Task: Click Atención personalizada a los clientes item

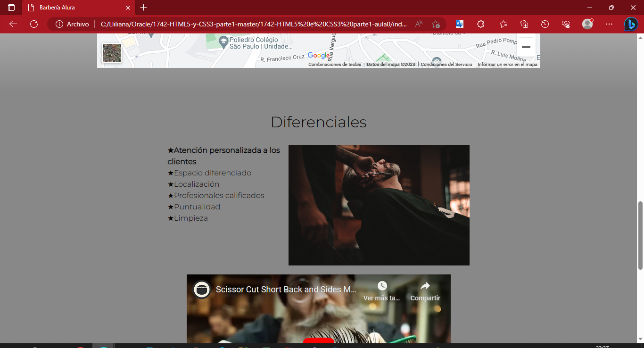Action: [x=224, y=156]
